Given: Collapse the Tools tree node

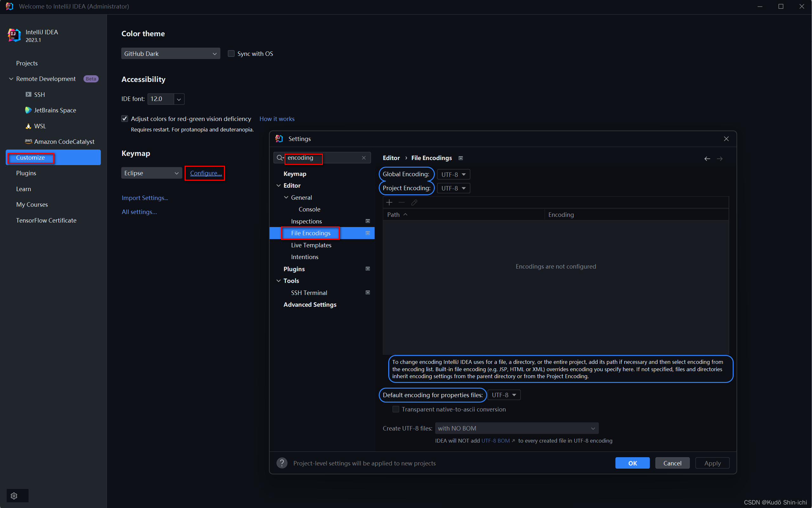Looking at the screenshot, I should click(278, 281).
